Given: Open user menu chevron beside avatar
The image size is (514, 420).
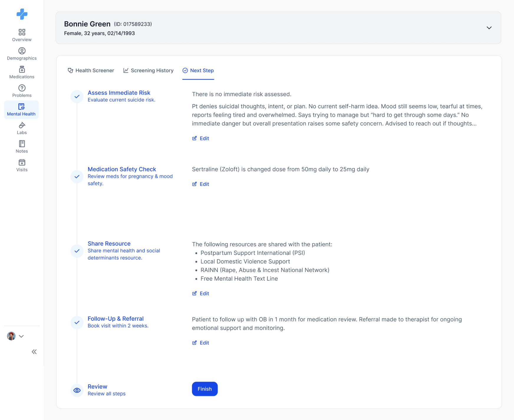Looking at the screenshot, I should click(21, 336).
